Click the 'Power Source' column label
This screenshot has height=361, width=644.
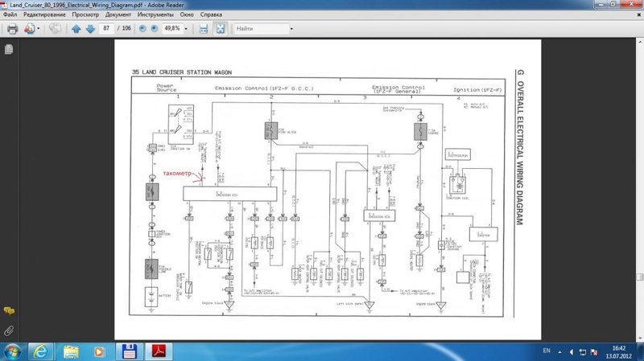[x=167, y=88]
